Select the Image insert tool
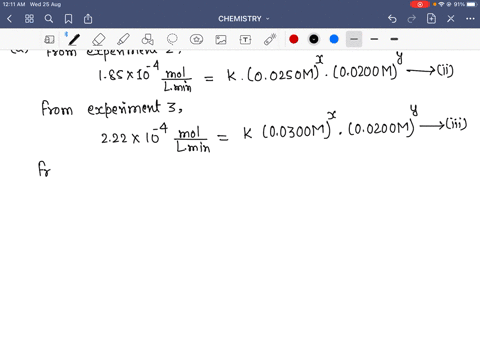Screen dimensions: 480x360 [x=221, y=39]
